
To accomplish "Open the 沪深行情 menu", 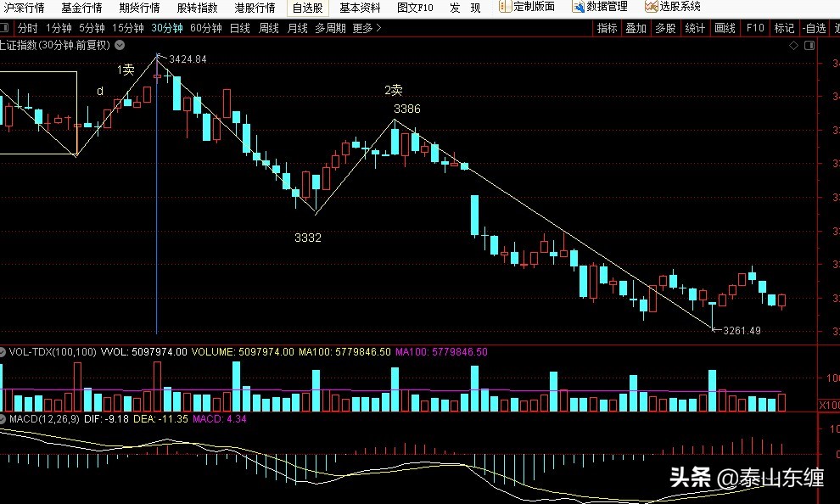I will (x=23, y=8).
